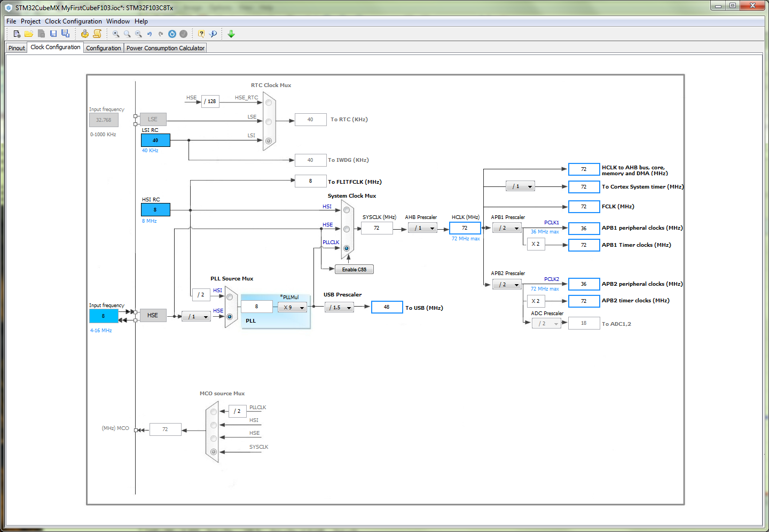
Task: Click the Generate Report scroll icon
Action: coord(97,34)
